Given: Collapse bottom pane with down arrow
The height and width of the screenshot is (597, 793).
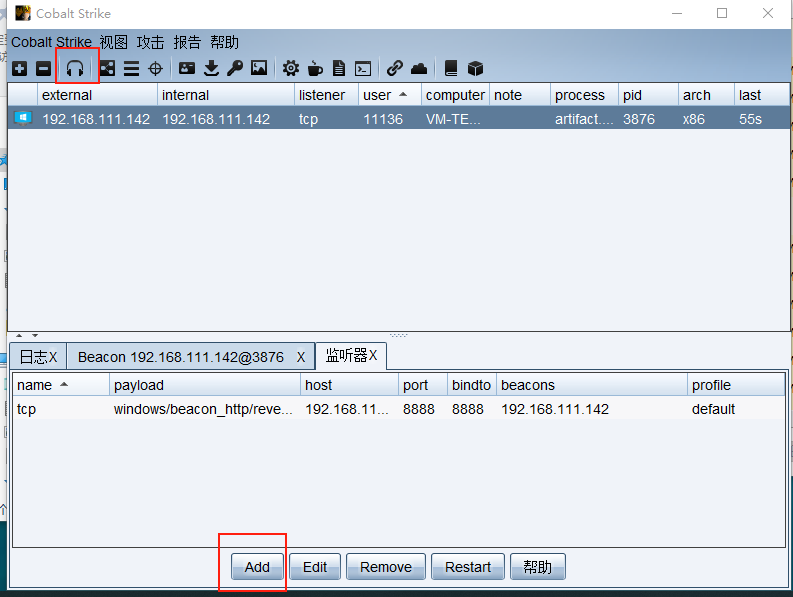Looking at the screenshot, I should [x=35, y=335].
